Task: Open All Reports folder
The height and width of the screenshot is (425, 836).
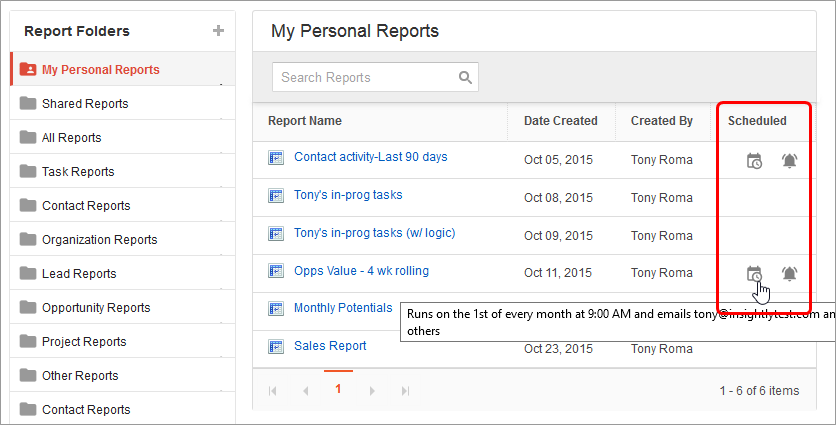Action: [x=123, y=138]
